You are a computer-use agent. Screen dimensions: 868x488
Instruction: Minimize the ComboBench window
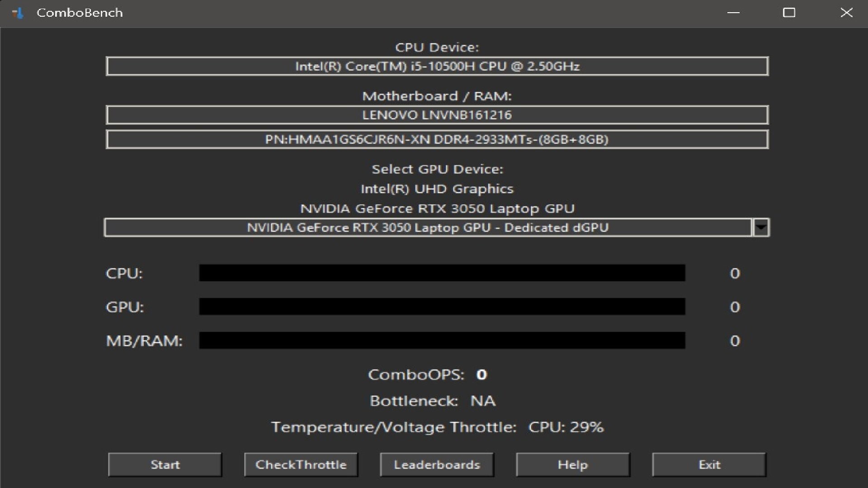(733, 13)
